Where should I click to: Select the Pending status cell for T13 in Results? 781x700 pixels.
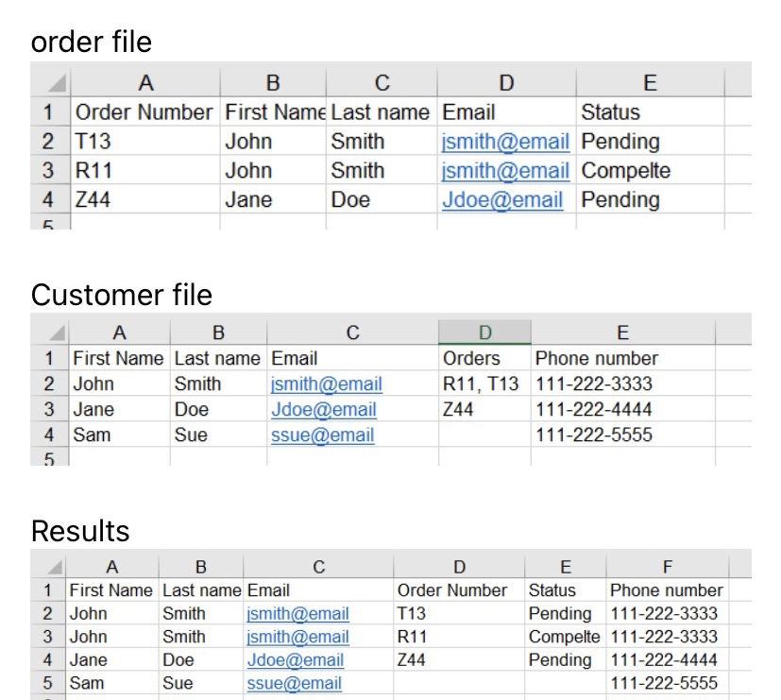(x=564, y=613)
